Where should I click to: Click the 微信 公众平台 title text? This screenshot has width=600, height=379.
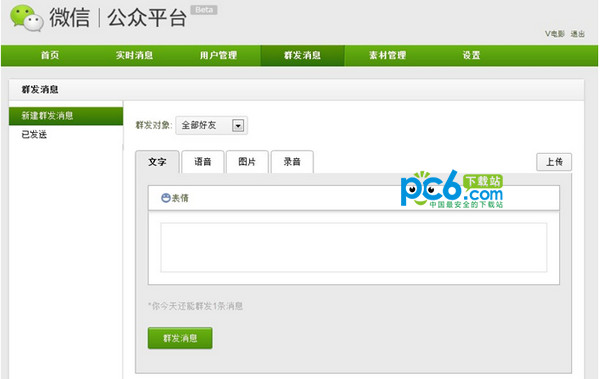point(118,18)
